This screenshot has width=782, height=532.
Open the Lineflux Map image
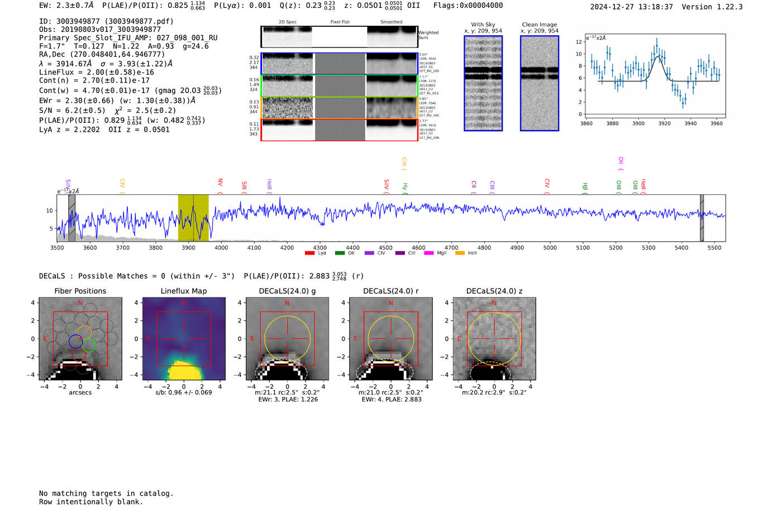pos(184,339)
